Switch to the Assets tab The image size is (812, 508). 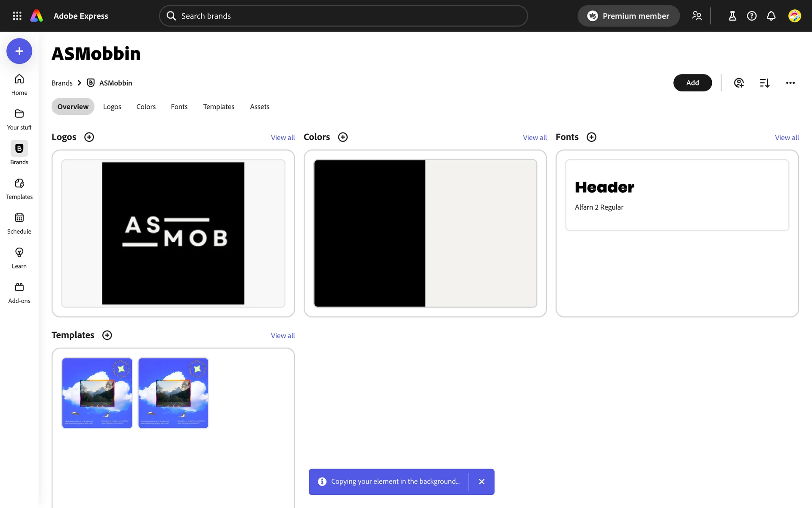point(259,107)
